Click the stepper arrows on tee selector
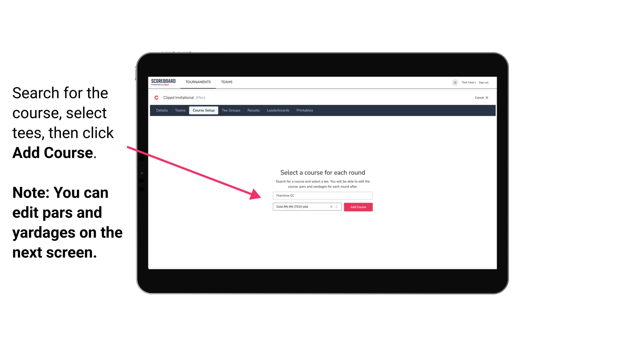Screen dimensions: 644x346 click(x=337, y=207)
